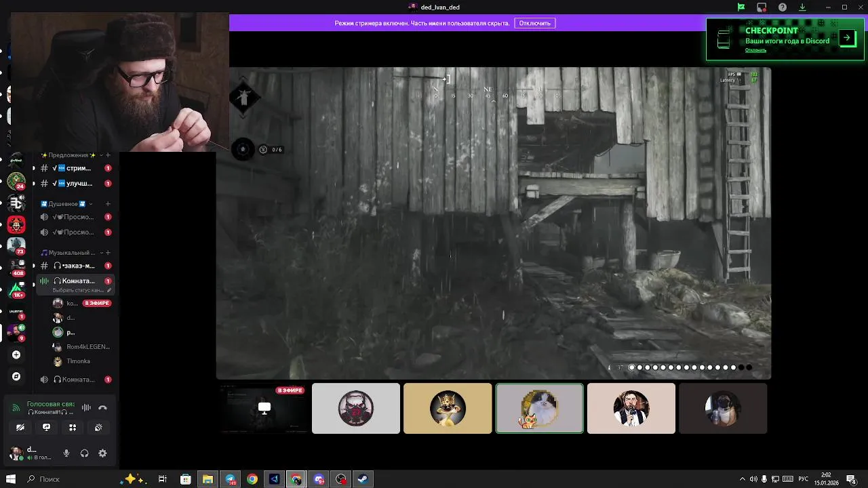Select user Rom4kLEGEN in voice list
The height and width of the screenshot is (488, 868).
tap(82, 346)
